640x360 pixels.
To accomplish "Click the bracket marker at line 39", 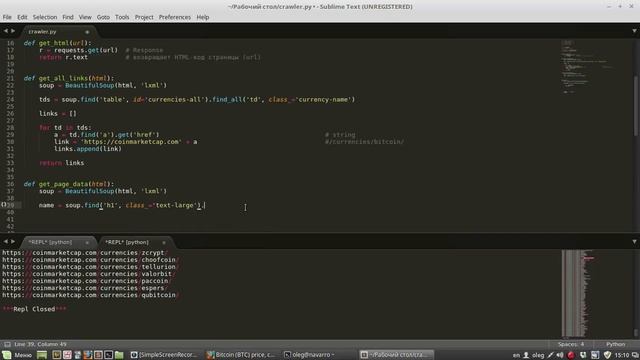I will [4, 204].
